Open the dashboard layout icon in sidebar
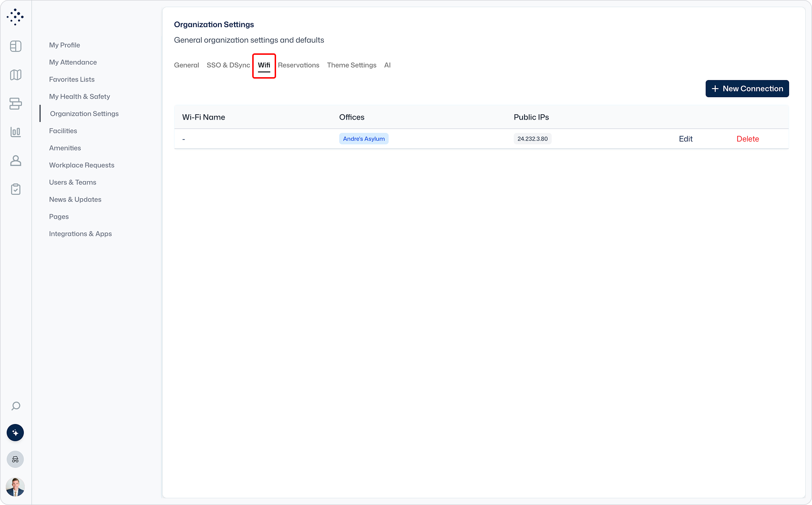Viewport: 812px width, 505px height. tap(16, 46)
